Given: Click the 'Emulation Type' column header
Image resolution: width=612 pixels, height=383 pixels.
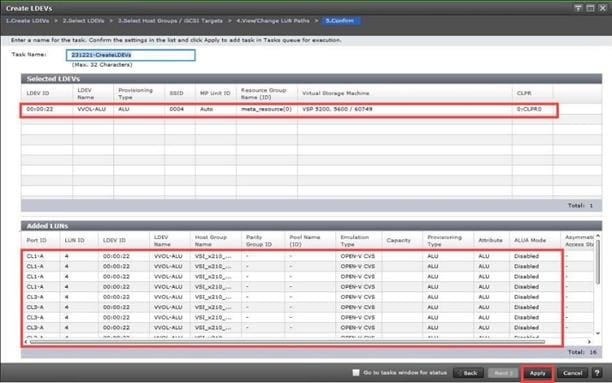Looking at the screenshot, I should click(x=354, y=240).
